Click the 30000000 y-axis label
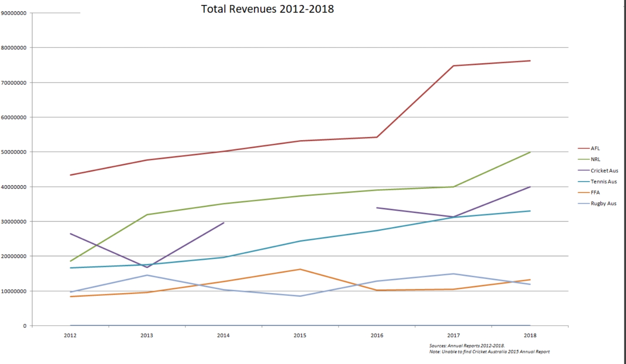The height and width of the screenshot is (364, 626). click(14, 222)
